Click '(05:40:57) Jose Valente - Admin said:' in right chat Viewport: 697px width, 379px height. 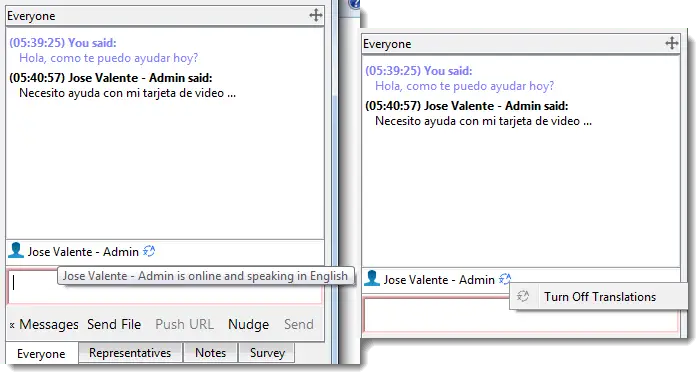467,106
